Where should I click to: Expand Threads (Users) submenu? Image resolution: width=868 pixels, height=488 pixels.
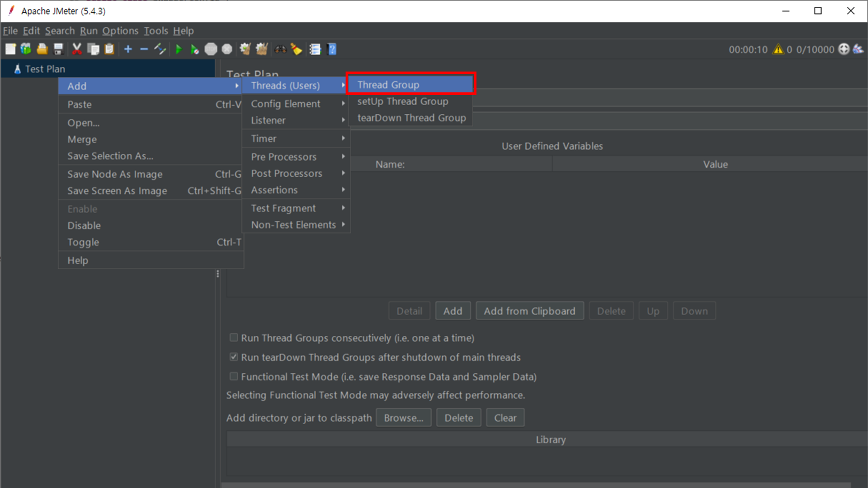click(x=296, y=85)
